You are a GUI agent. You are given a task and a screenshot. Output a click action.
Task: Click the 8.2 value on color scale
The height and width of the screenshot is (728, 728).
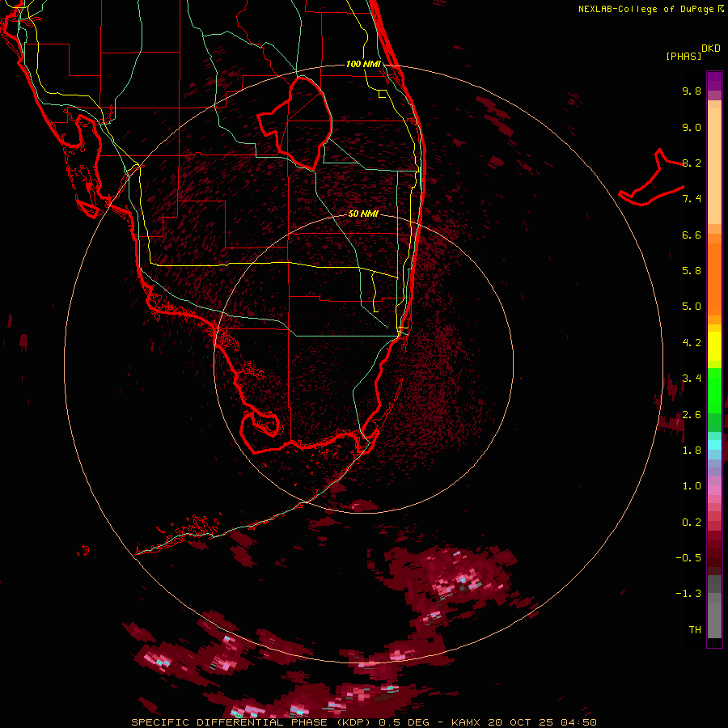692,163
